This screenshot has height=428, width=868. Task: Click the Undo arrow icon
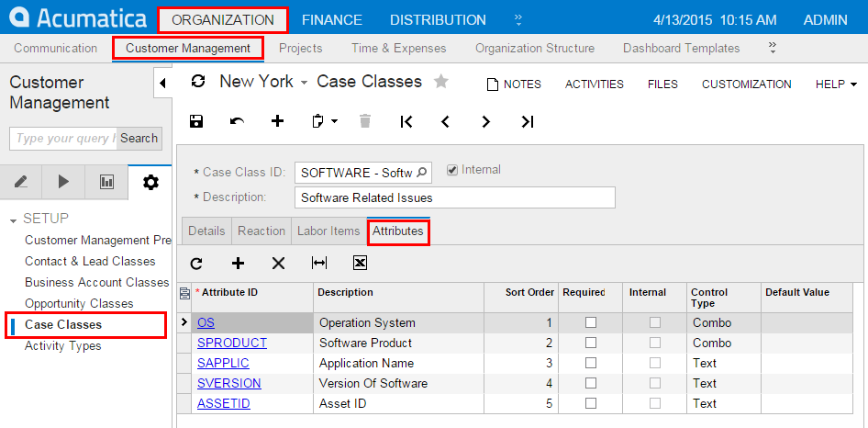tap(237, 121)
